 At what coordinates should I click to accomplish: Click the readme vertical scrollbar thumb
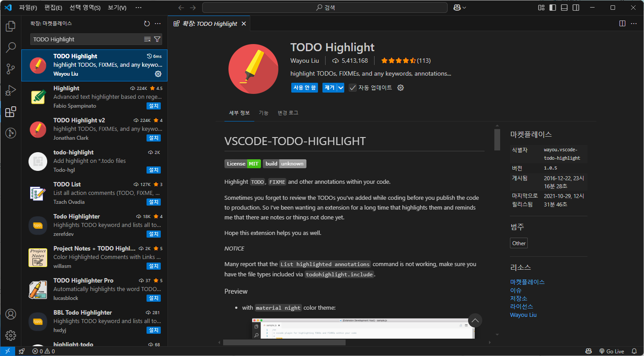[497, 140]
